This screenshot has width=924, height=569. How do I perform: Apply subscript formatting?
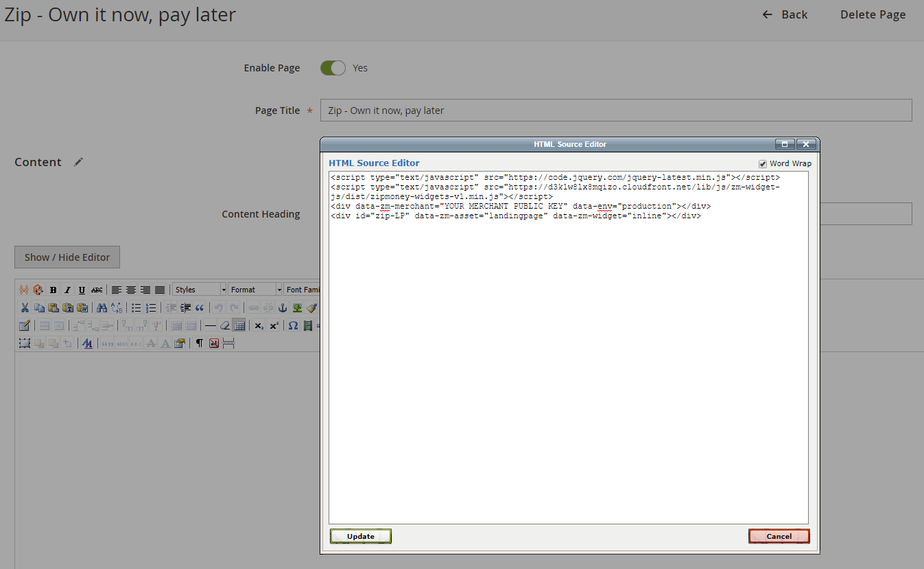[x=259, y=325]
